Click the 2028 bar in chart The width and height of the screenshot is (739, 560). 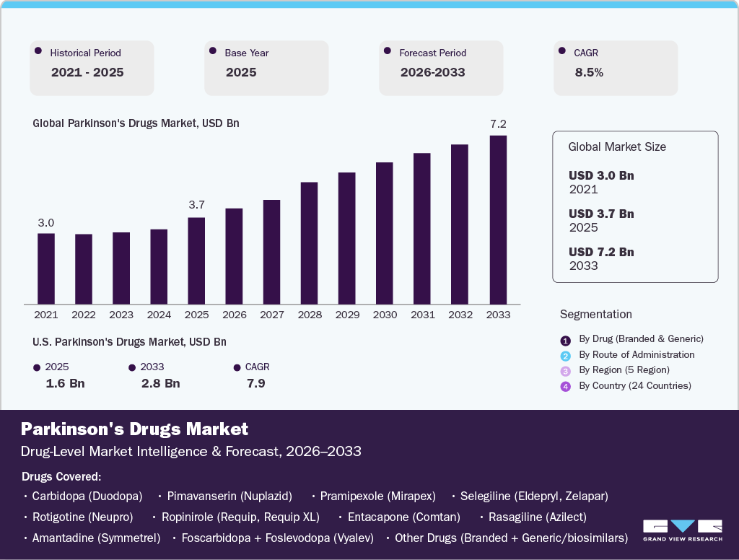click(309, 242)
